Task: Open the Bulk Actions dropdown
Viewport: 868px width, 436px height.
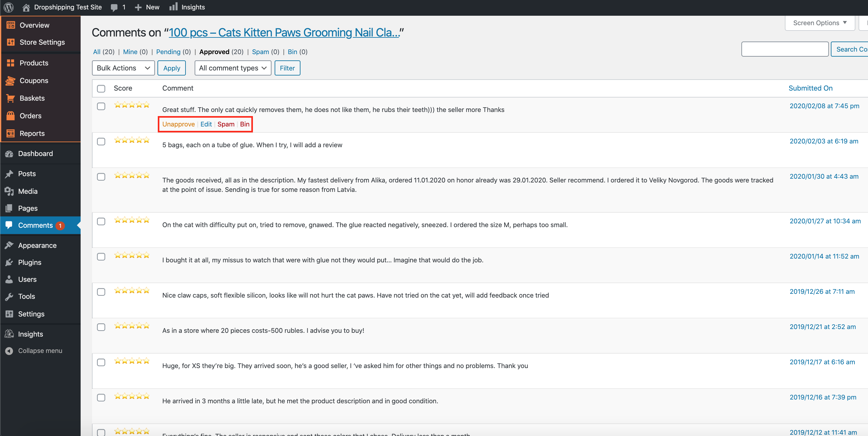Action: tap(123, 68)
